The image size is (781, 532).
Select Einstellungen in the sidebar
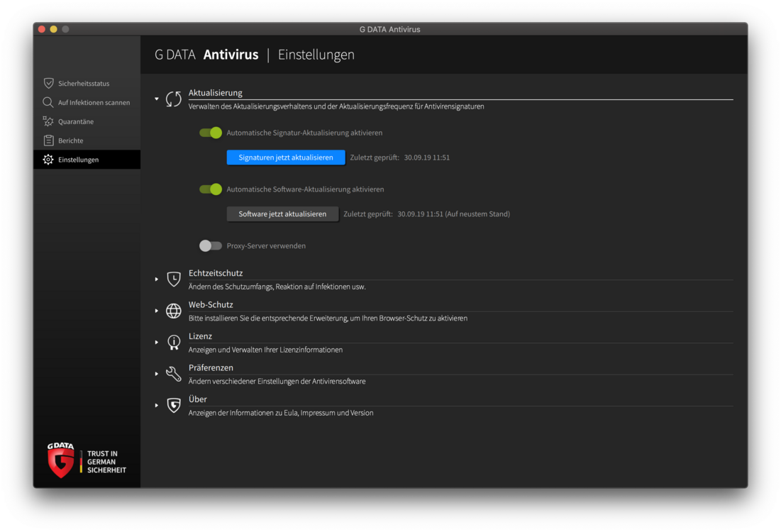(x=87, y=160)
